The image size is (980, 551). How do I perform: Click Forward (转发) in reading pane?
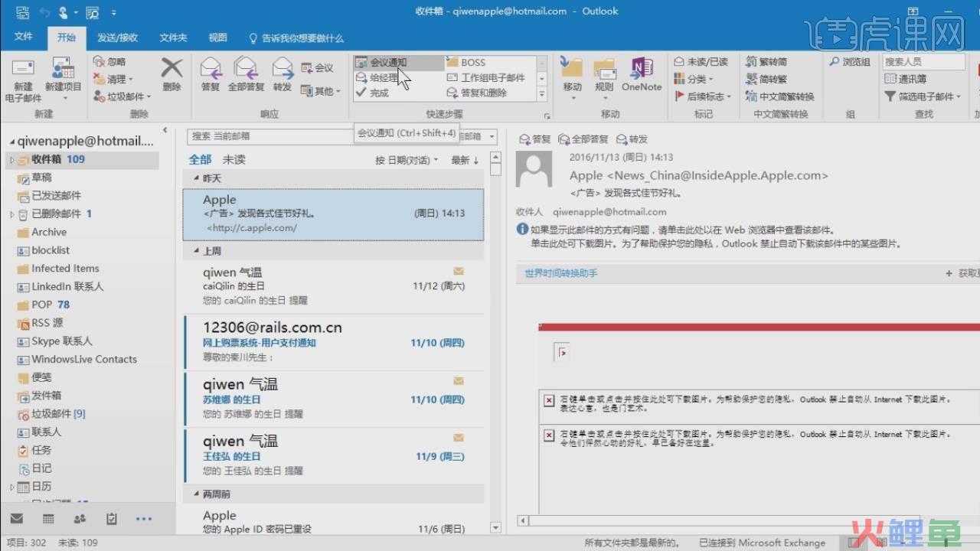[632, 139]
